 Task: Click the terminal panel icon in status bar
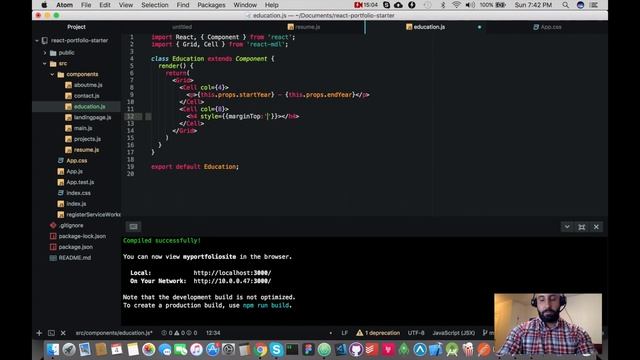point(51,333)
